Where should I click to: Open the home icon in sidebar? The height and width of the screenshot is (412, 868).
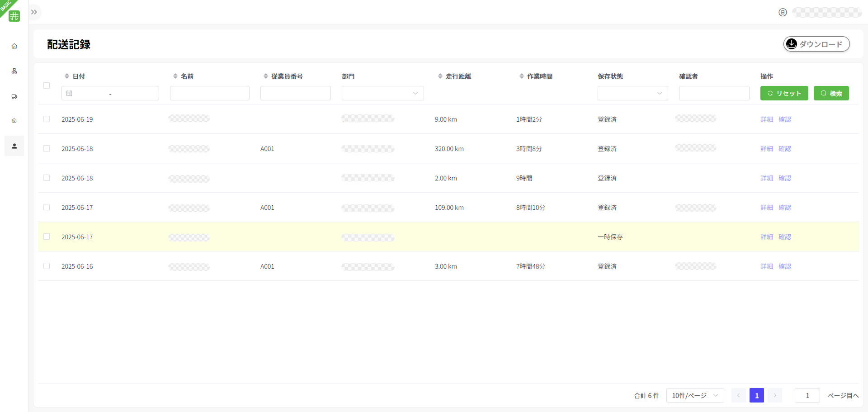(x=14, y=46)
